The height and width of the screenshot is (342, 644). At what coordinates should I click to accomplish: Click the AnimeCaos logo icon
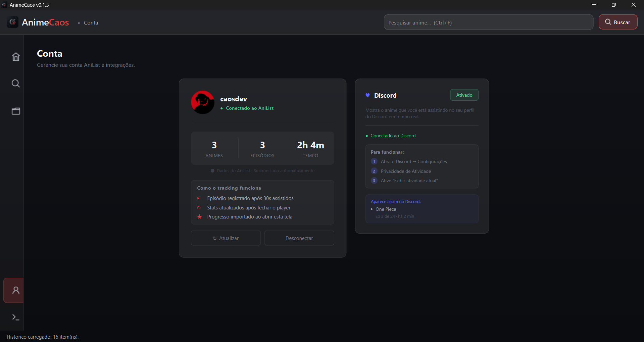tap(13, 22)
